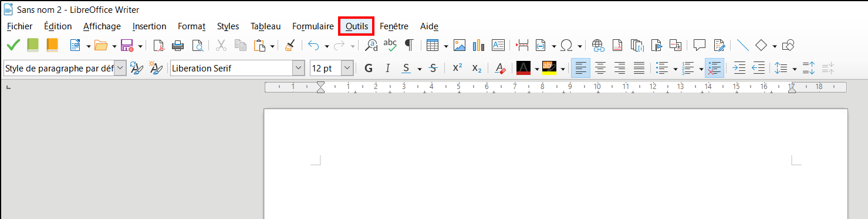The image size is (868, 219).
Task: Click the Open folder icon
Action: click(101, 45)
